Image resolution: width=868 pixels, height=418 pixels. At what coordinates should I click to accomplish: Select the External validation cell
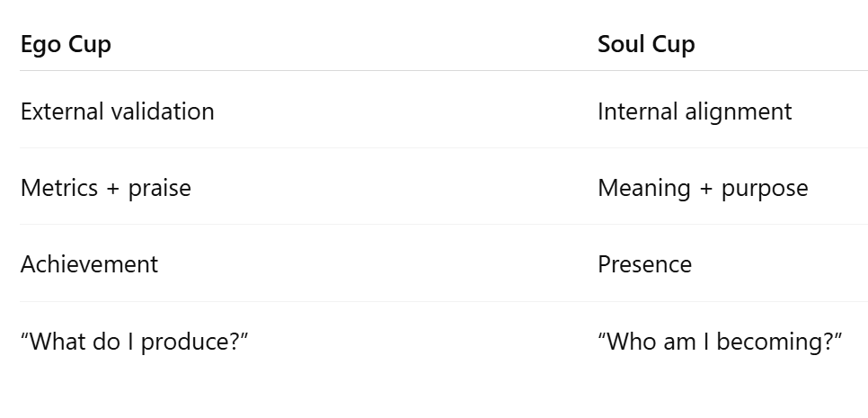[x=117, y=111]
